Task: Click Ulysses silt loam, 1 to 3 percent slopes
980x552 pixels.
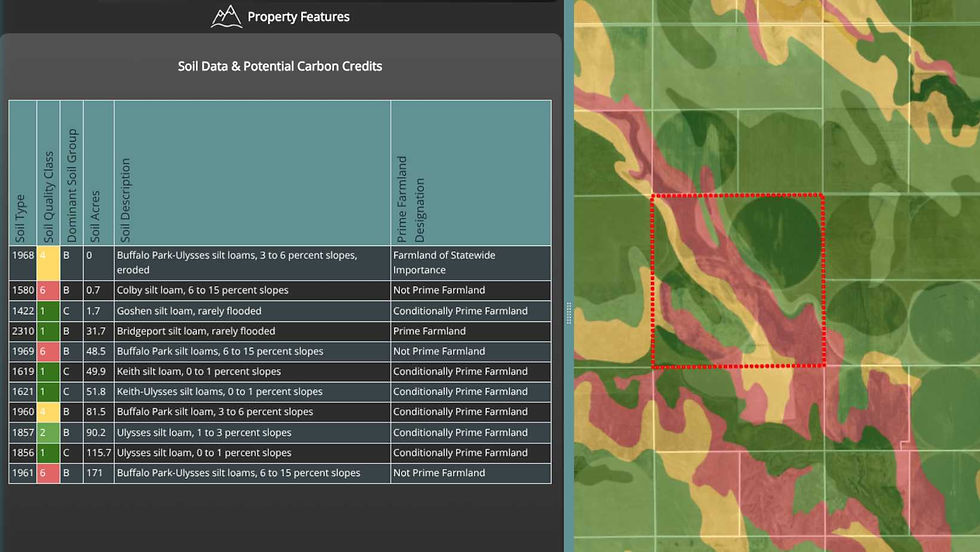Action: coord(204,432)
